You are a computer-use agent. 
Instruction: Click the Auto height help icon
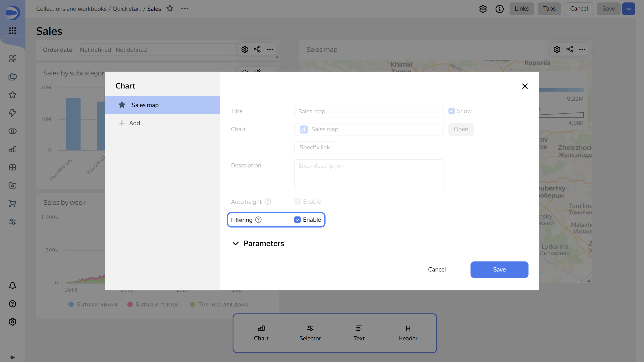tap(268, 202)
